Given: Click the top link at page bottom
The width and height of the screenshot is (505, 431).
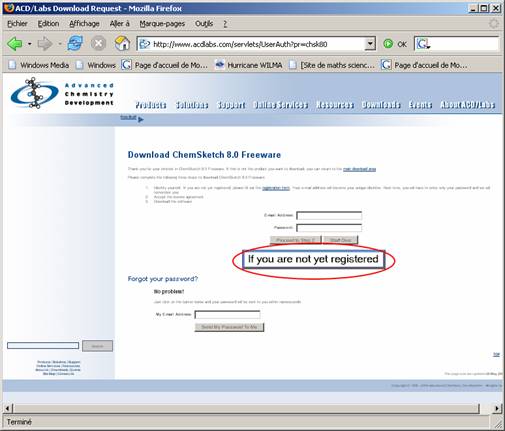Looking at the screenshot, I should (x=496, y=354).
